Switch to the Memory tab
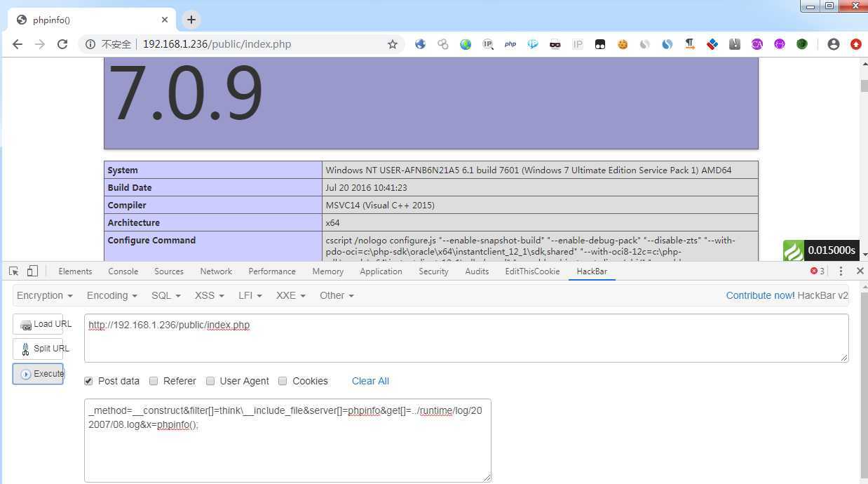The image size is (868, 484). point(328,271)
